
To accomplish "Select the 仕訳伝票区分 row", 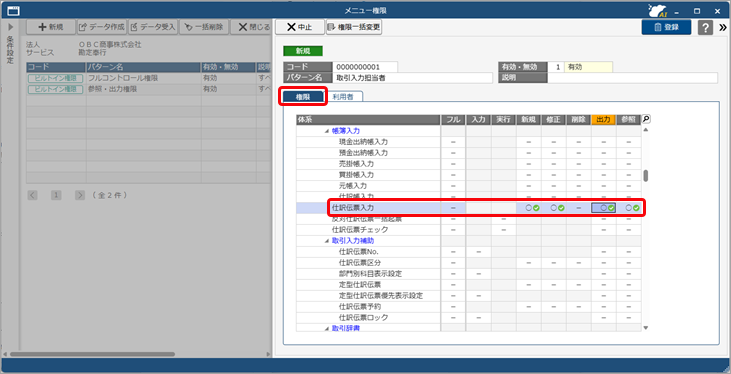I will tap(469, 263).
